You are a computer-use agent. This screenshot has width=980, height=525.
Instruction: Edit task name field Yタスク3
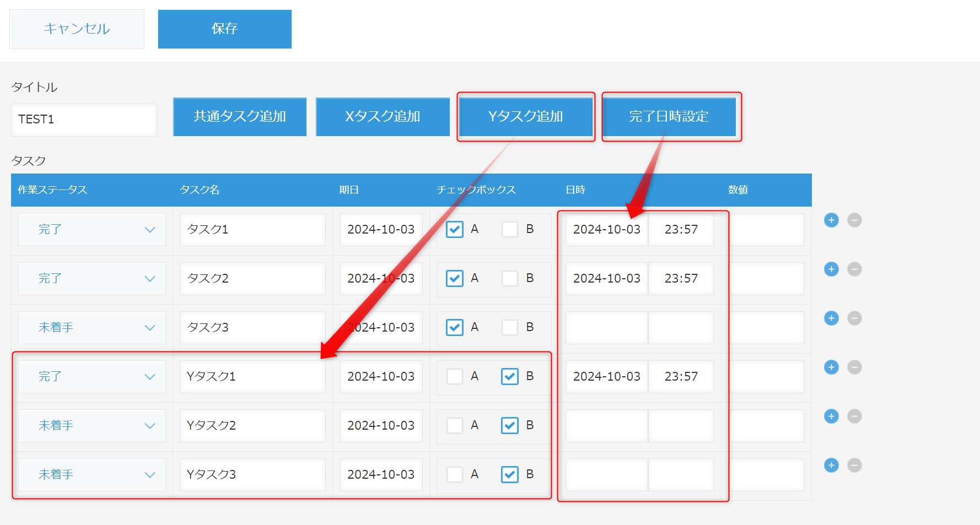tap(252, 475)
